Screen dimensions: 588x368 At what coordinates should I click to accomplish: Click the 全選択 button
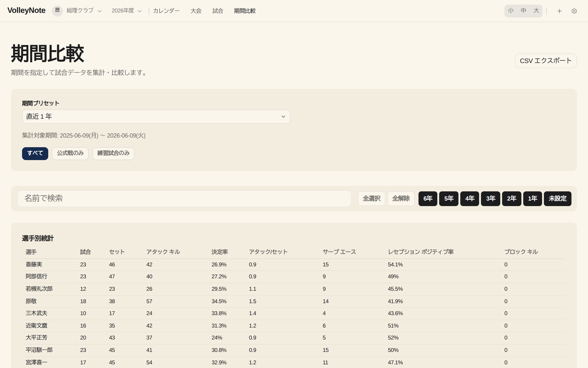371,198
